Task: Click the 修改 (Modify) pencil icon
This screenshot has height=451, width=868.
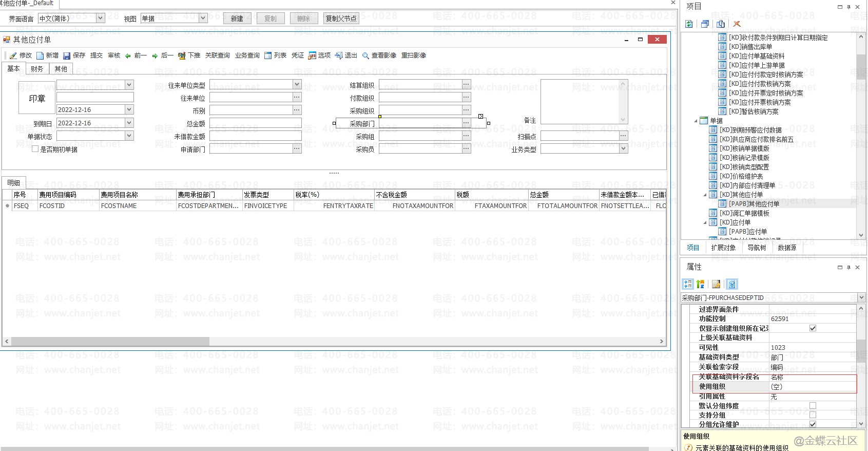Action: point(13,55)
